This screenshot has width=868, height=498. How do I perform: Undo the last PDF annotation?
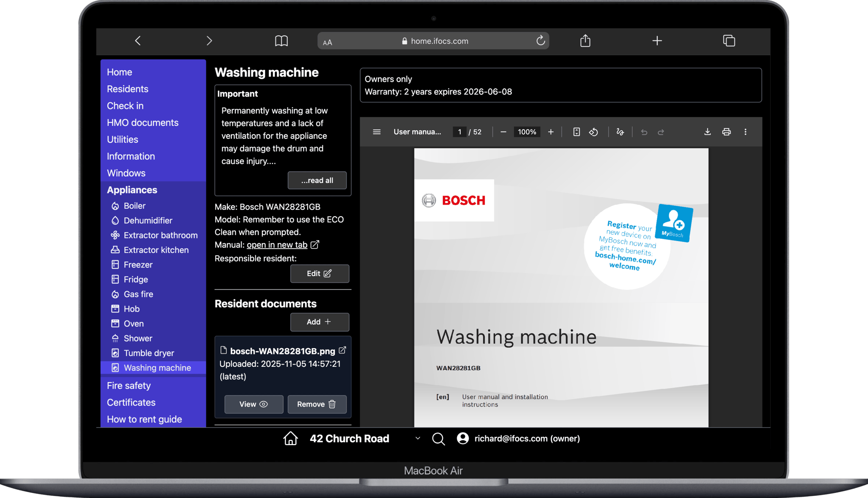pos(644,132)
